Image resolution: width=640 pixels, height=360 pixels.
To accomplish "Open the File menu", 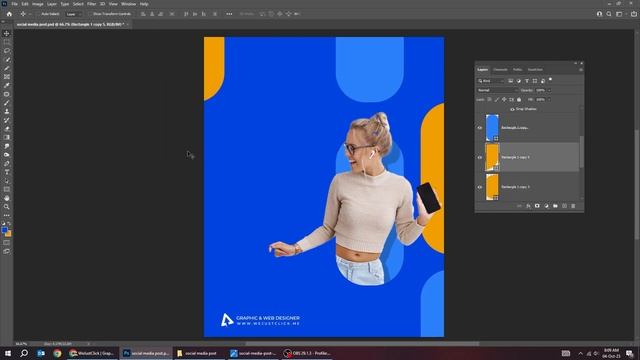I will pyautogui.click(x=14, y=4).
